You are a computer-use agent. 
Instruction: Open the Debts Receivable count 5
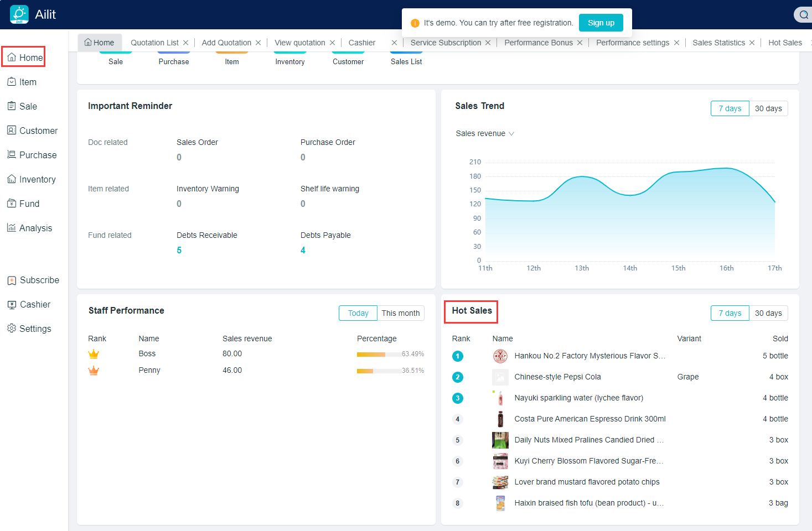click(179, 250)
